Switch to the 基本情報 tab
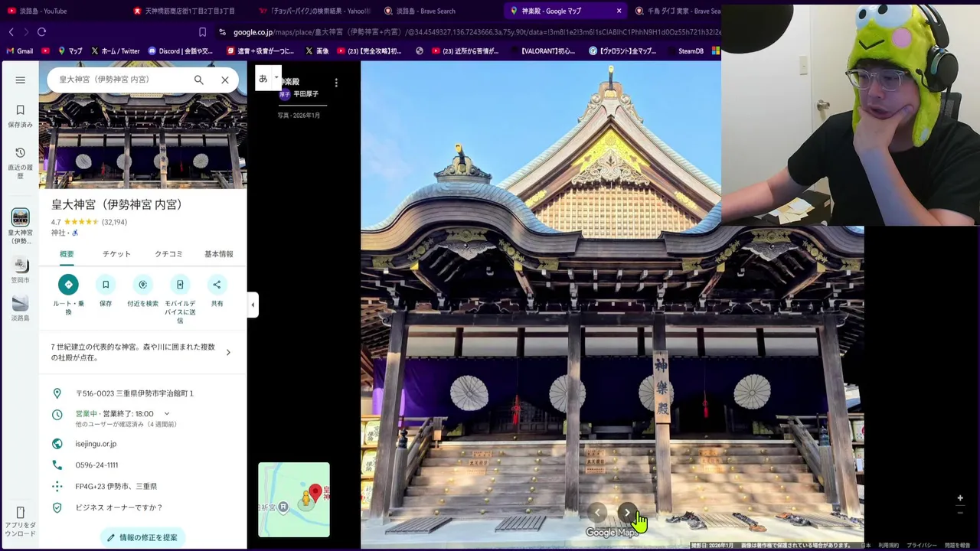The height and width of the screenshot is (551, 980). [218, 254]
